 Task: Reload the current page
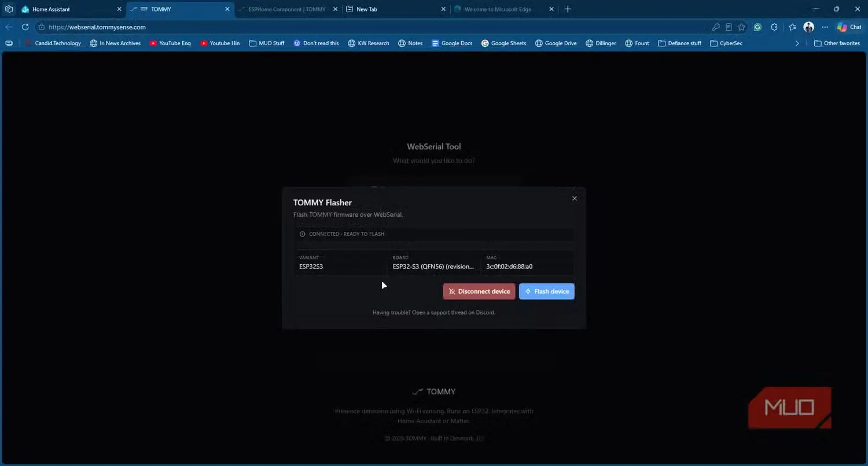25,27
